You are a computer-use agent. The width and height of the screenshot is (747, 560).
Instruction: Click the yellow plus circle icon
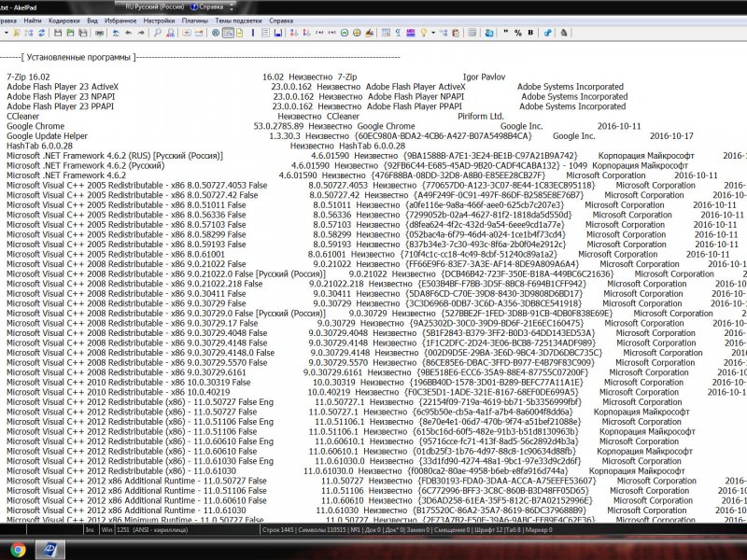(357, 33)
